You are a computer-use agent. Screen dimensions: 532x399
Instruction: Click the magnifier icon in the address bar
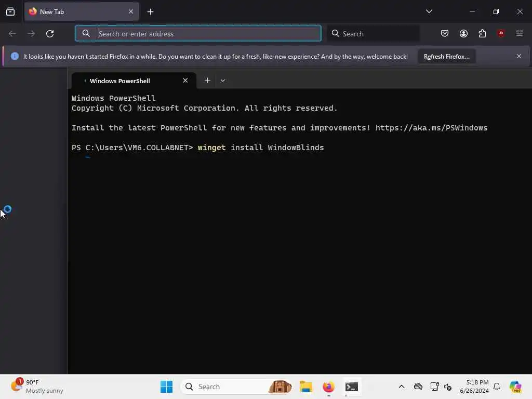[86, 33]
